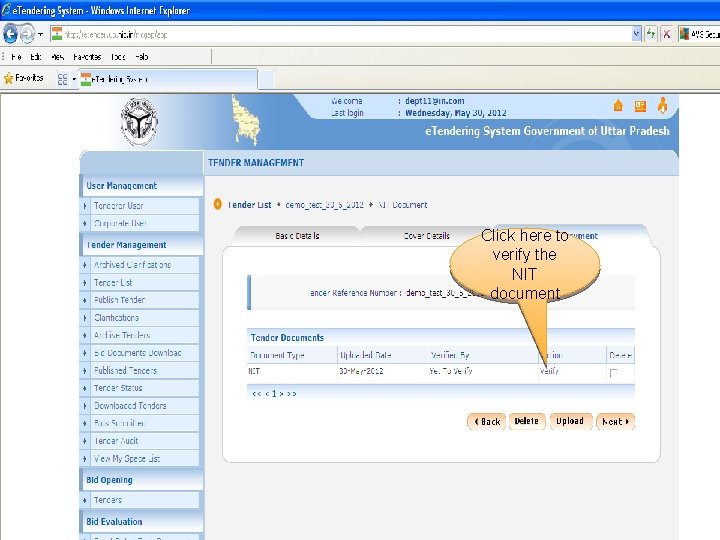The height and width of the screenshot is (540, 720).
Task: Click the orange card icon in header
Action: pos(640,106)
